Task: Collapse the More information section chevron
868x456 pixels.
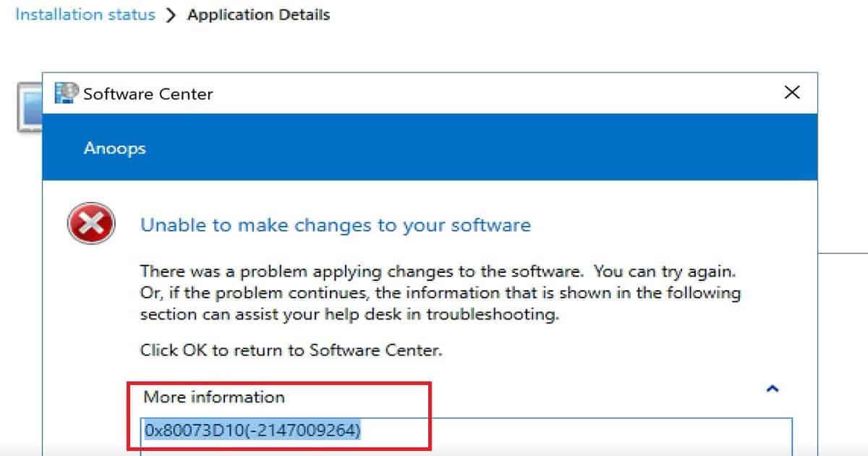Action: tap(773, 389)
